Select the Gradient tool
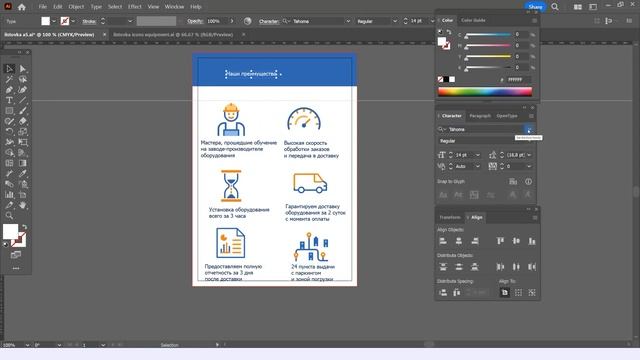The height and width of the screenshot is (360, 640). coord(23,163)
